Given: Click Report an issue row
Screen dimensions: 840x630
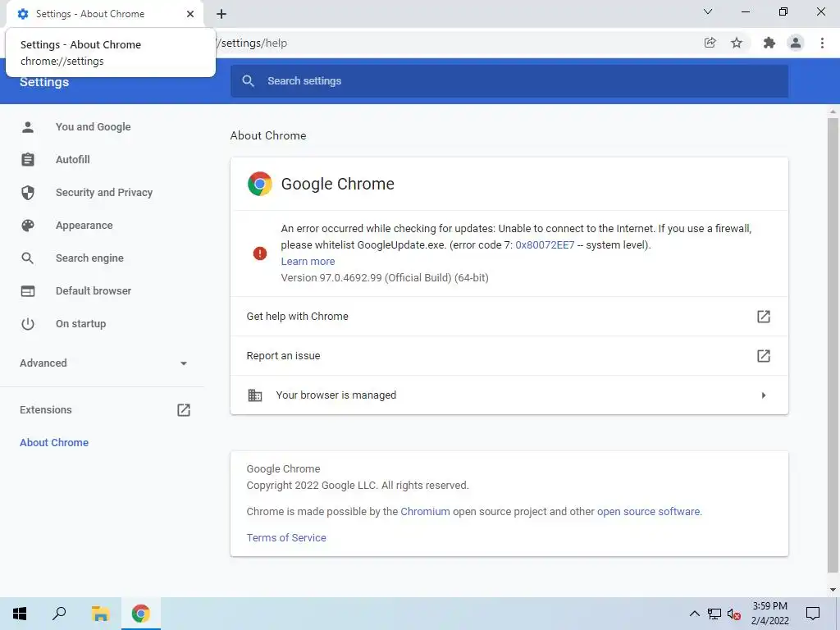Looking at the screenshot, I should coord(509,356).
